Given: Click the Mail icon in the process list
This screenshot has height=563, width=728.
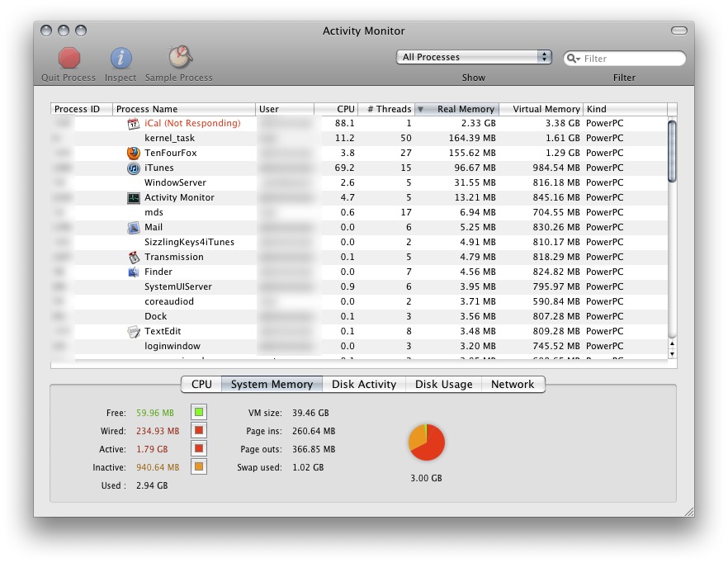Looking at the screenshot, I should [x=133, y=228].
